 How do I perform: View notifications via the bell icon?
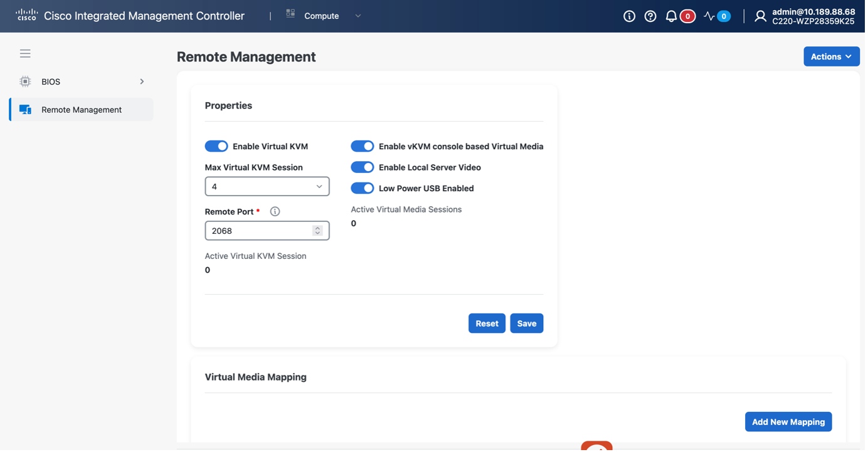(670, 16)
